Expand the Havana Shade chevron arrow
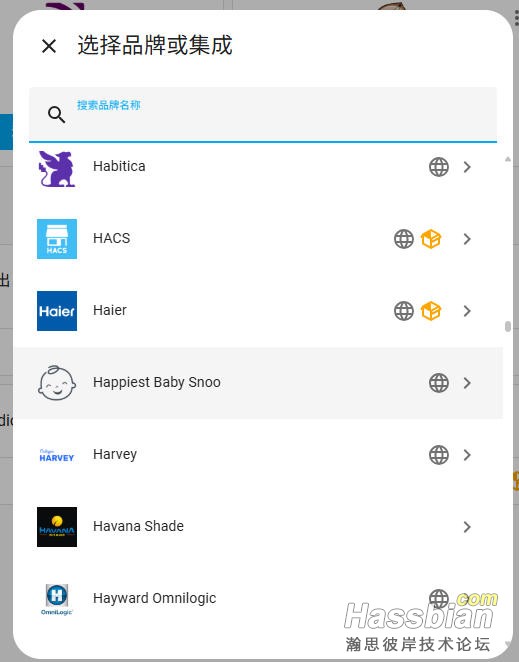The width and height of the screenshot is (519, 662). pyautogui.click(x=467, y=527)
